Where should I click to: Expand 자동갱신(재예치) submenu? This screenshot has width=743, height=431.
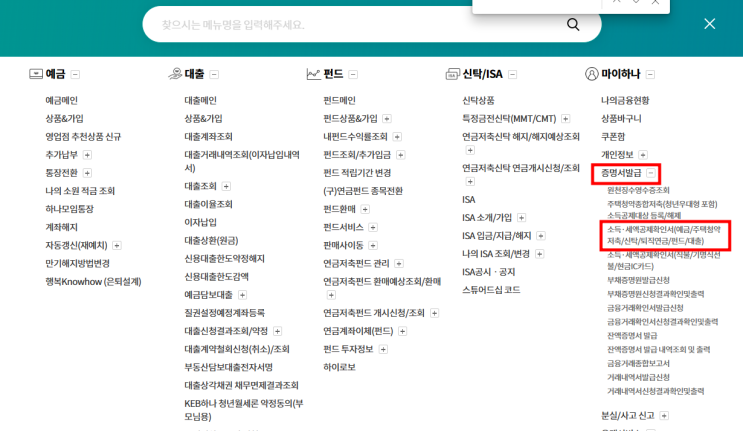(x=117, y=245)
